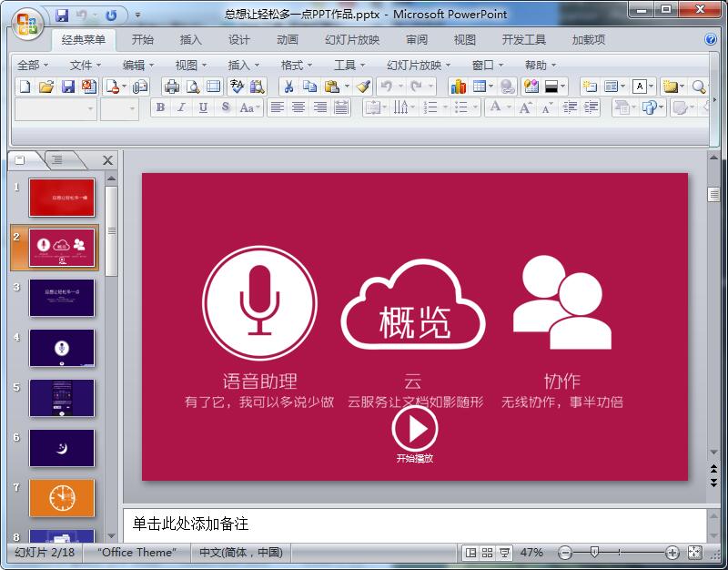The width and height of the screenshot is (728, 570).
Task: Click the 中文(简体，中国) language indicator
Action: coord(241,553)
